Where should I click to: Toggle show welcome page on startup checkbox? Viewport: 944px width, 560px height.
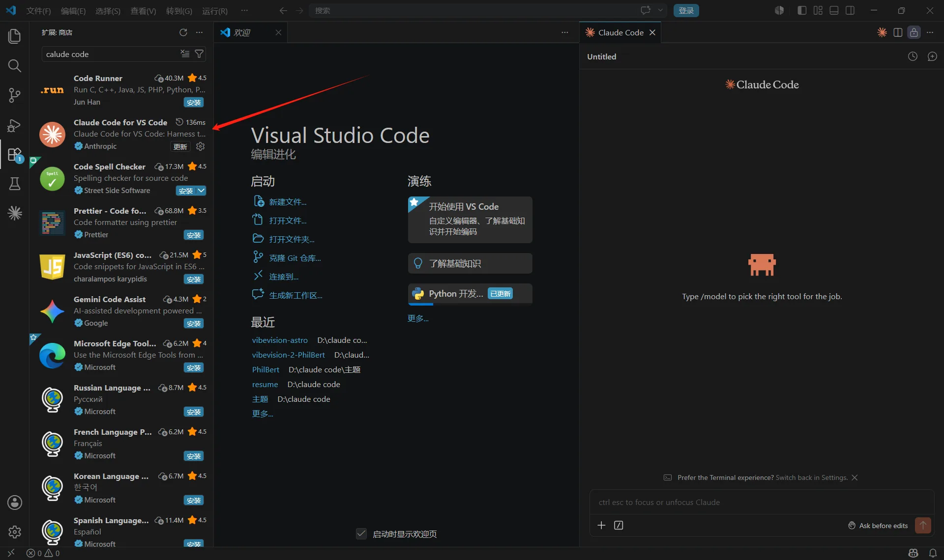[361, 534]
